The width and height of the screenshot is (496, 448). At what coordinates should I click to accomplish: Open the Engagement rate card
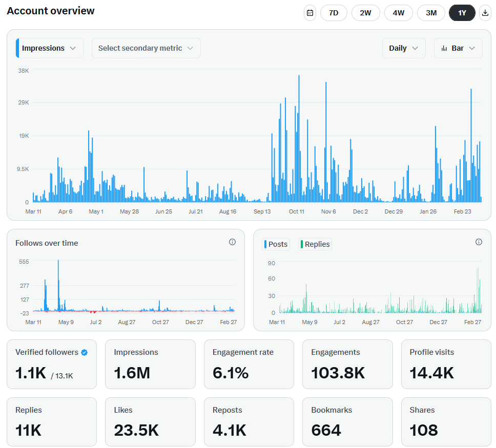click(x=249, y=364)
